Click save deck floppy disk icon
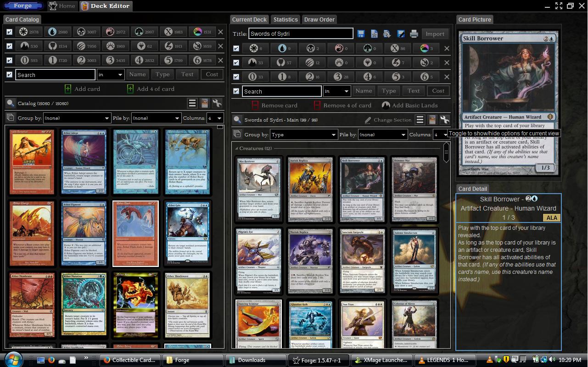588x367 pixels. tap(361, 33)
